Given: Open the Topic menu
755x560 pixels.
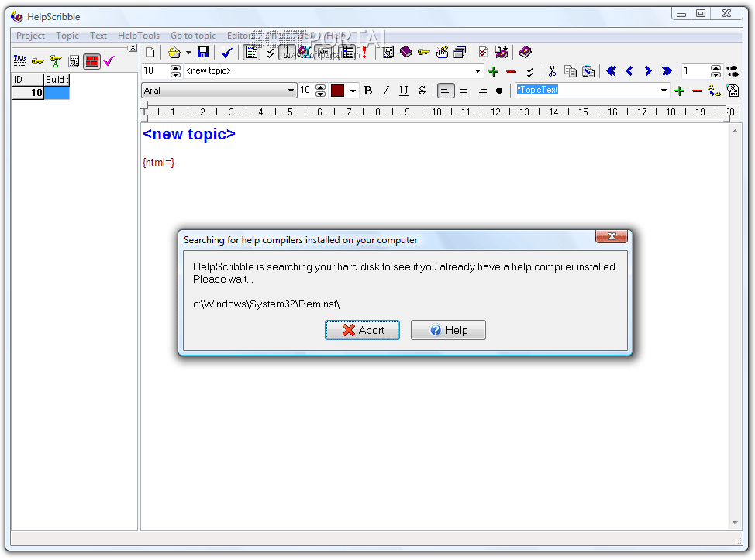Looking at the screenshot, I should 67,36.
